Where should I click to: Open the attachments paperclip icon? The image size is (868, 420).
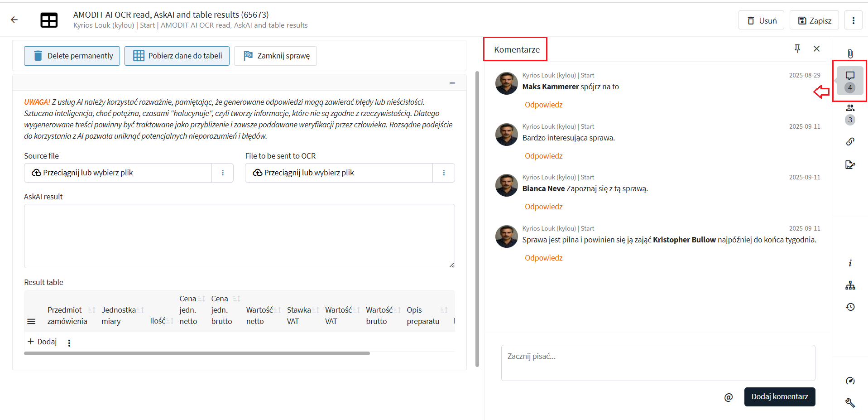[x=850, y=53]
